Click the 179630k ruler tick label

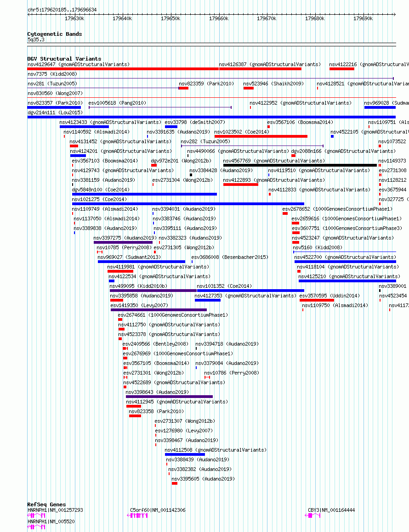pos(74,19)
